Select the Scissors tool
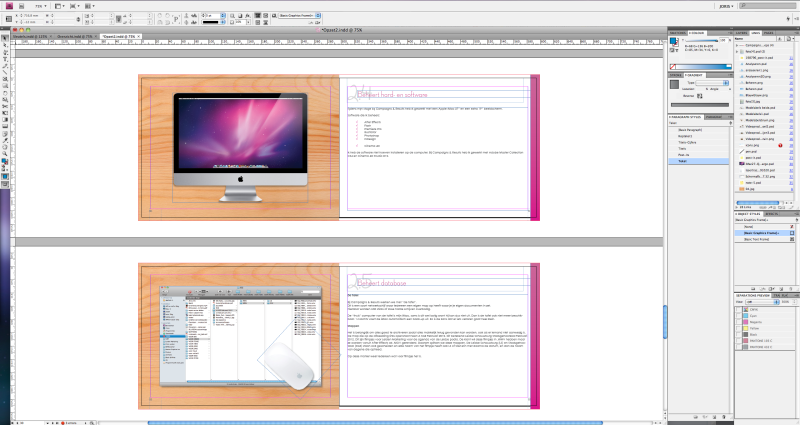This screenshot has height=425, width=800. 5,106
